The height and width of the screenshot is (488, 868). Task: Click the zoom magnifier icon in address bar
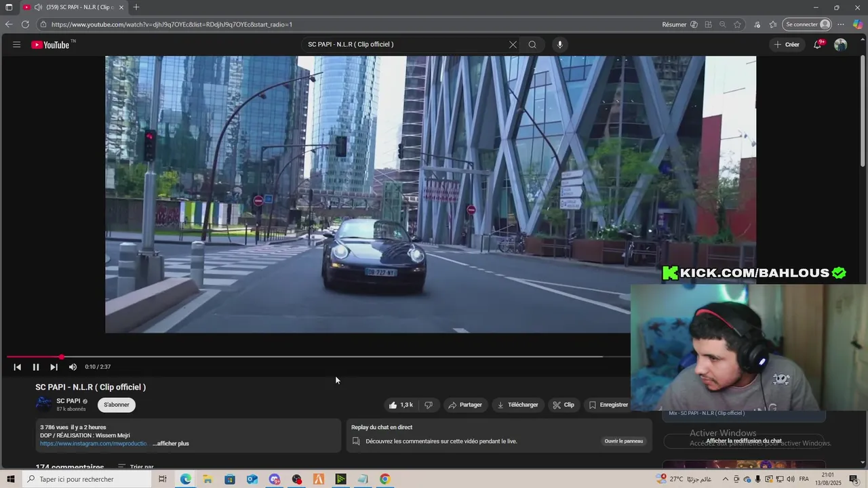(x=723, y=24)
